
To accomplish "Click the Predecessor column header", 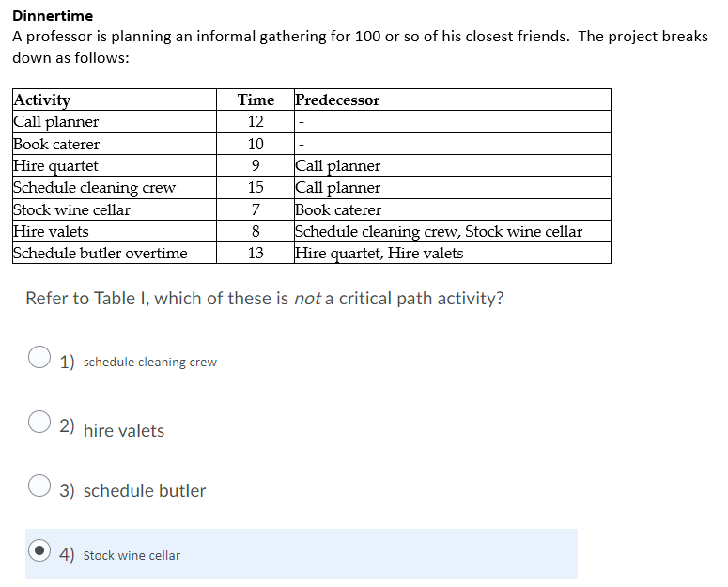I will [x=453, y=100].
